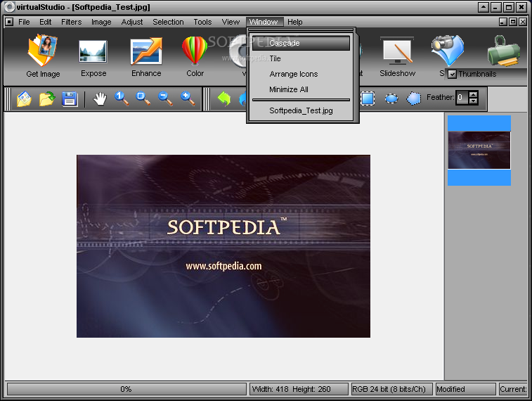Zoom to actual size magnifier
532x401 pixels.
coord(122,98)
